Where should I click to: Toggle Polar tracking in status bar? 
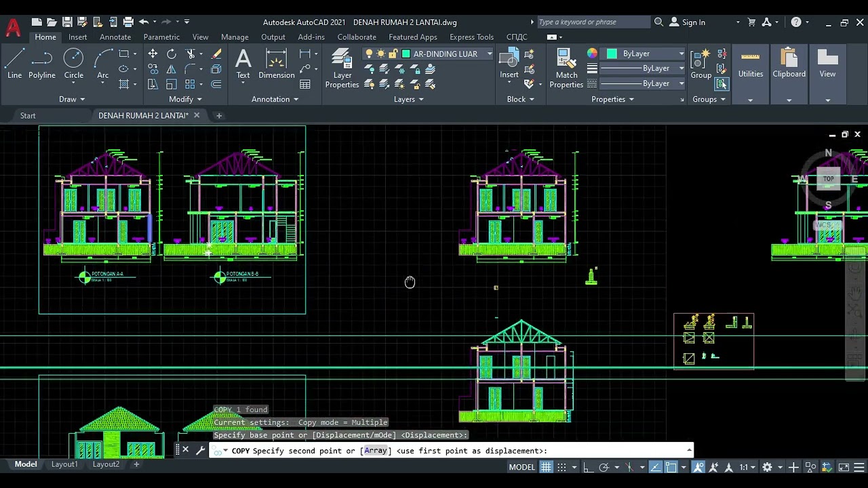pos(604,467)
